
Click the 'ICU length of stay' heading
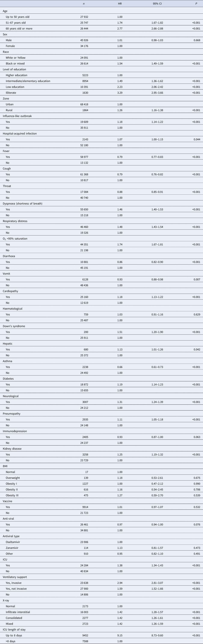(x=14, y=629)
